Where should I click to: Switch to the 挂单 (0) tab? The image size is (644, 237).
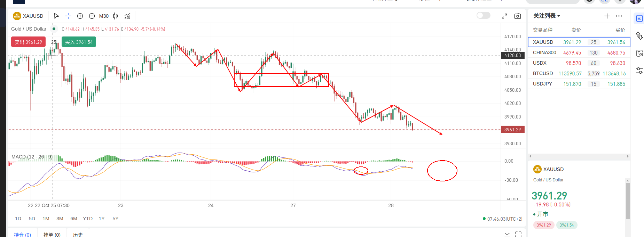pos(52,235)
